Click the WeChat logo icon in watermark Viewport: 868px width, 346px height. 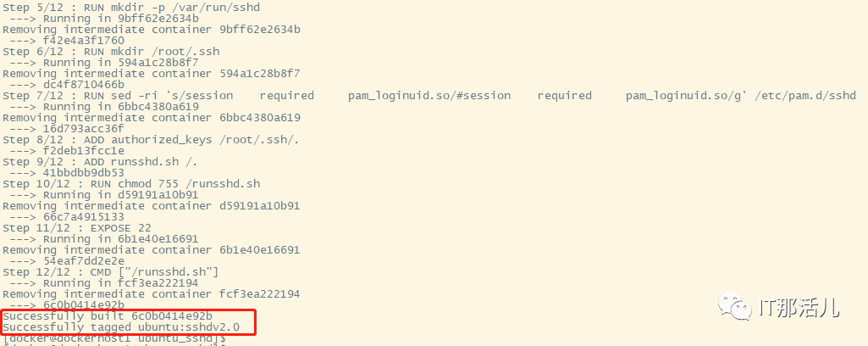point(734,307)
